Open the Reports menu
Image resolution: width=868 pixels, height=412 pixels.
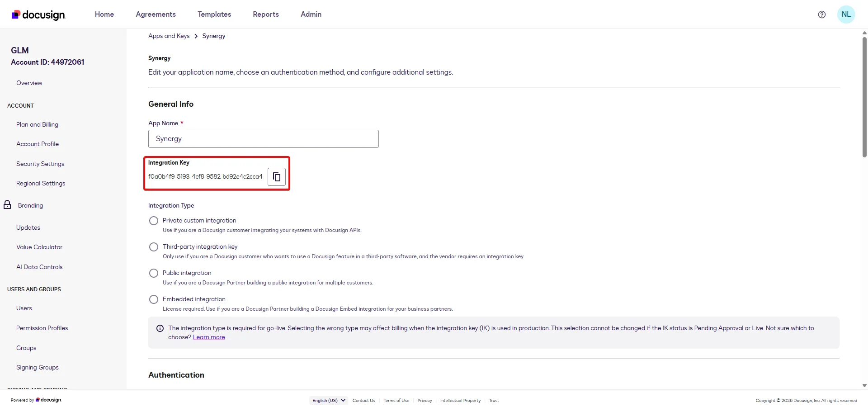265,14
